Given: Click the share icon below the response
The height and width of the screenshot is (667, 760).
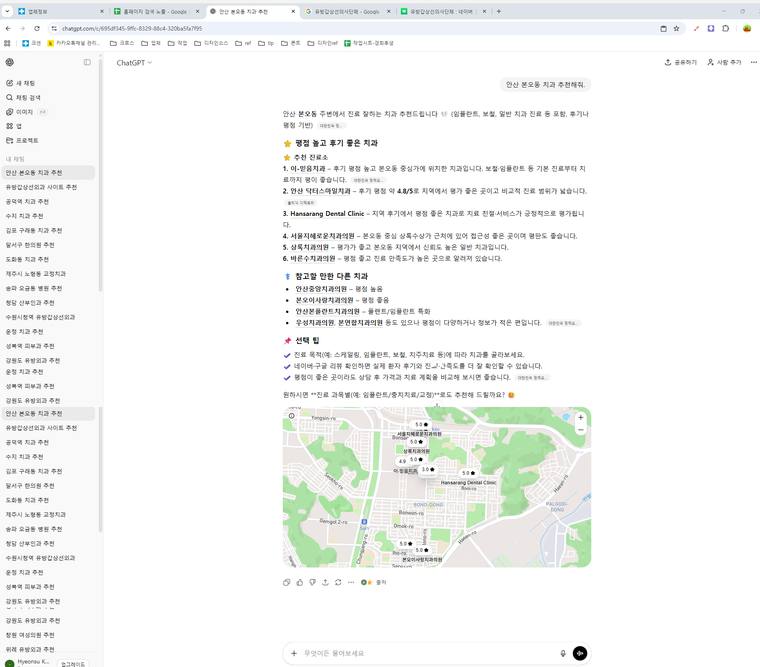Looking at the screenshot, I should tap(325, 582).
